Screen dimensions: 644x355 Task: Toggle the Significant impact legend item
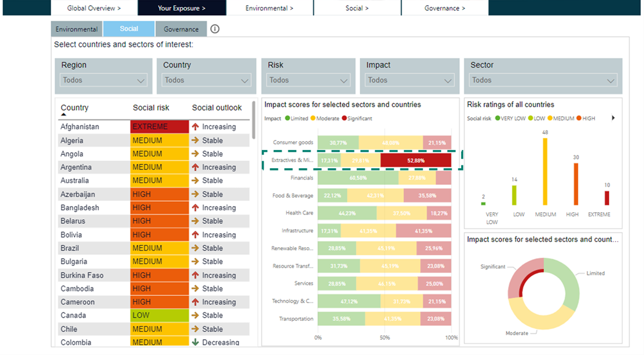(x=343, y=119)
